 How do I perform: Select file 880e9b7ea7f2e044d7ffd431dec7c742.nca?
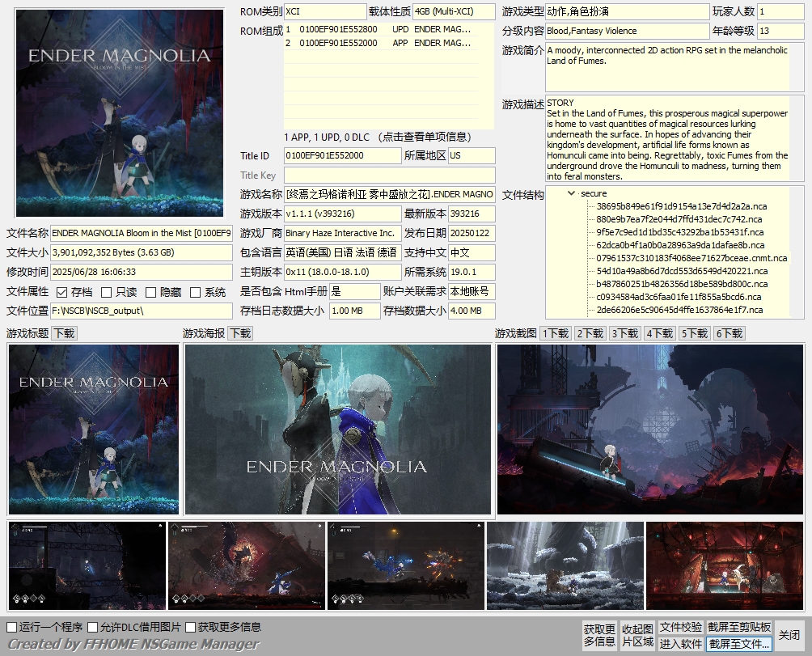pos(679,219)
